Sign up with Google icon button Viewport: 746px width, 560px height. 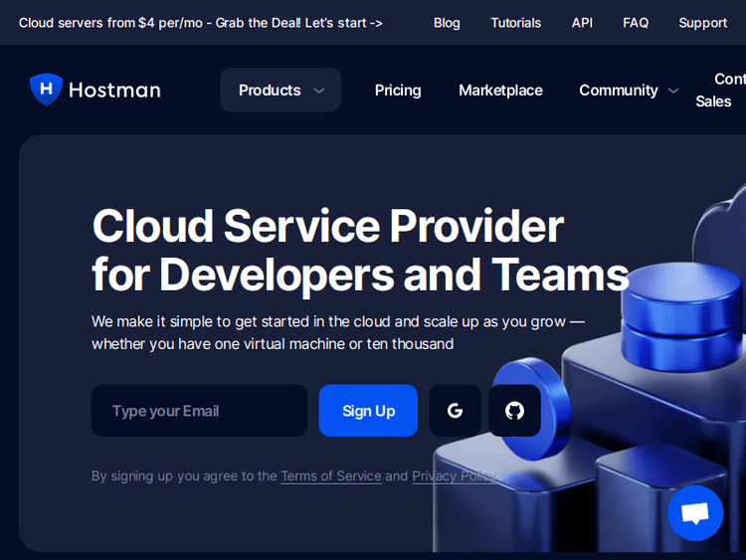[x=455, y=411]
